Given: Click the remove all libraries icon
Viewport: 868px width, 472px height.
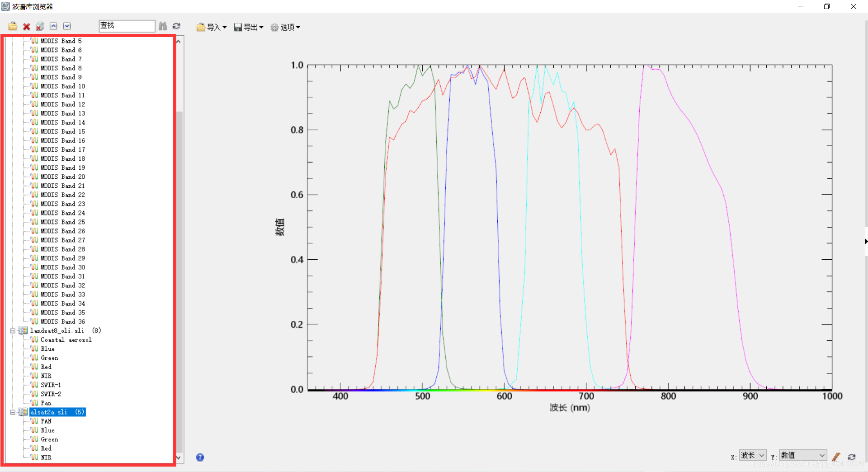Looking at the screenshot, I should coord(40,26).
